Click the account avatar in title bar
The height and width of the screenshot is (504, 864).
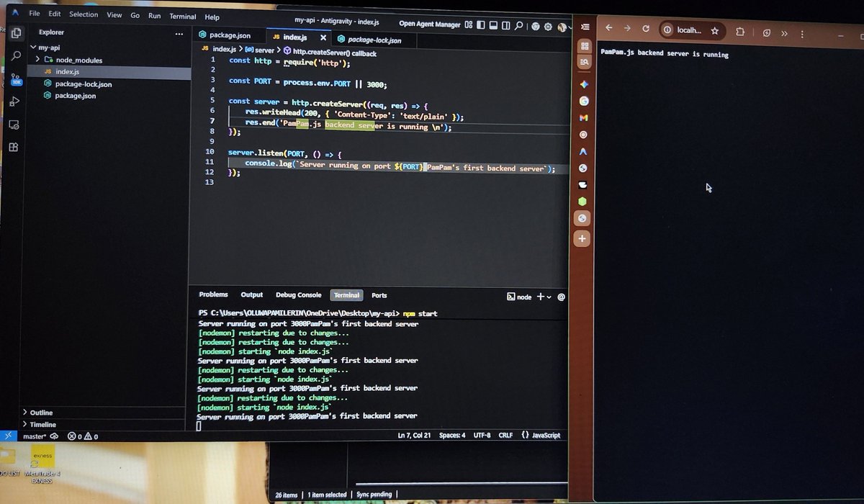(x=562, y=27)
